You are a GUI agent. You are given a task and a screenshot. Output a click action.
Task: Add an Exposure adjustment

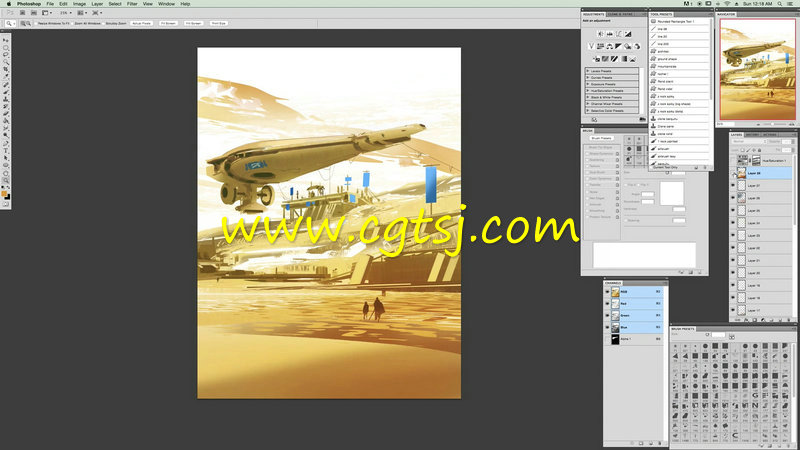click(x=628, y=34)
